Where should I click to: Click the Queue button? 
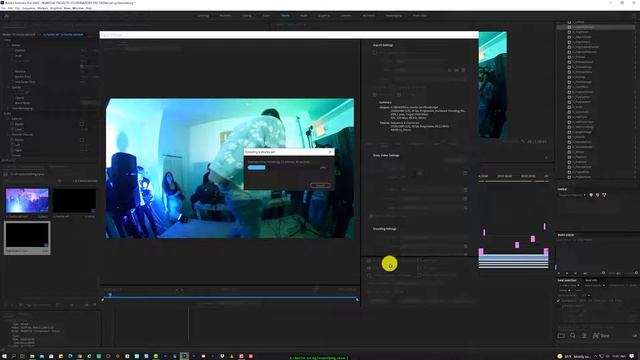click(x=410, y=300)
